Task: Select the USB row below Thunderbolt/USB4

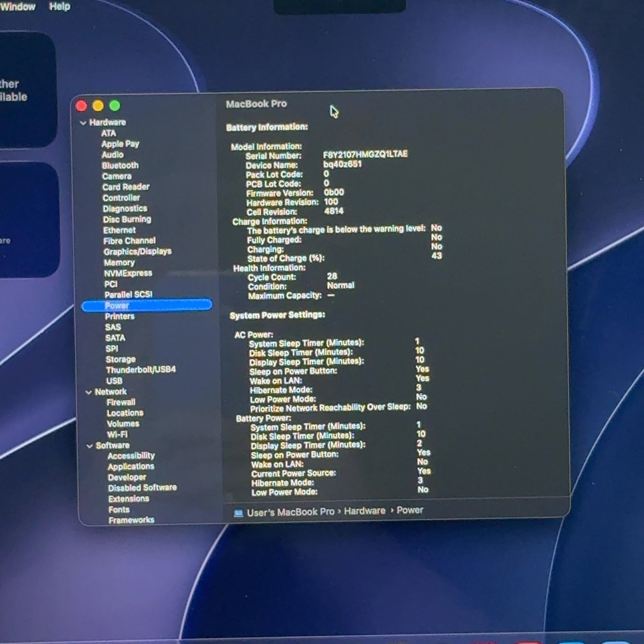Action: 114,381
